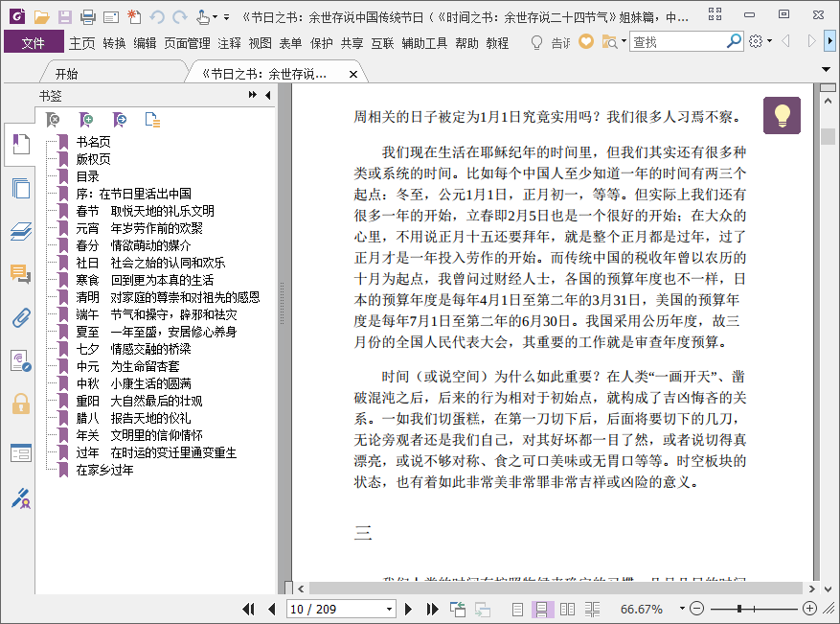This screenshot has height=624, width=840.
Task: Open the Bookmarks panel sidebar icon
Action: point(20,144)
